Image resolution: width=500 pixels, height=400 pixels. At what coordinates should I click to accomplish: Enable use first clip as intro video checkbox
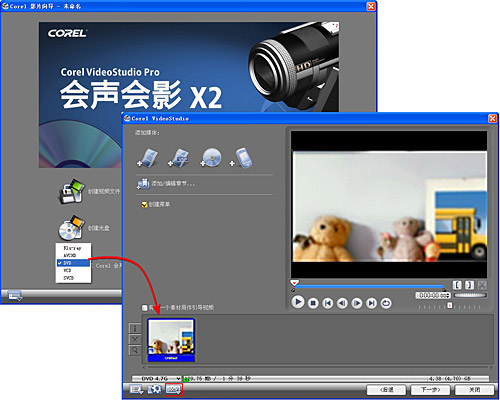(145, 308)
